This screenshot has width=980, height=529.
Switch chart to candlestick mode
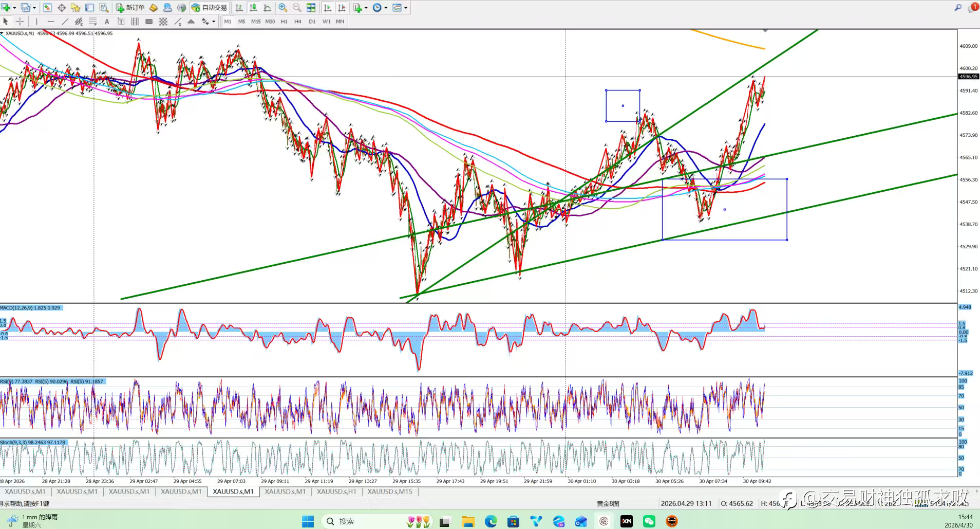253,8
